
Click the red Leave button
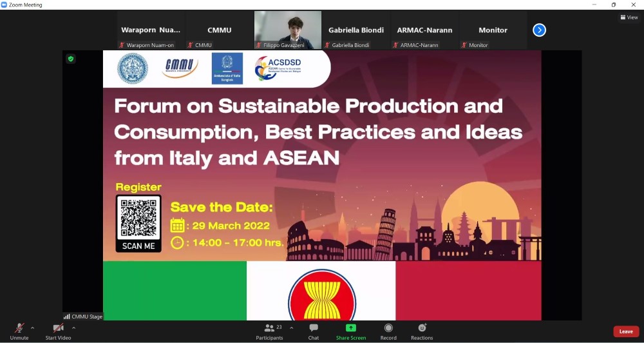point(625,331)
